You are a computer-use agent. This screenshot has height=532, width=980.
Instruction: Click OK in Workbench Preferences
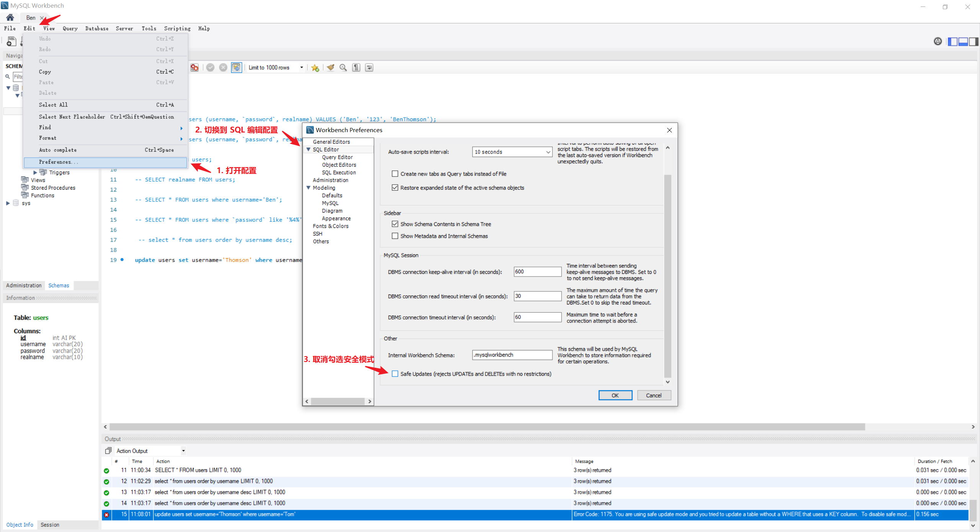pos(615,396)
